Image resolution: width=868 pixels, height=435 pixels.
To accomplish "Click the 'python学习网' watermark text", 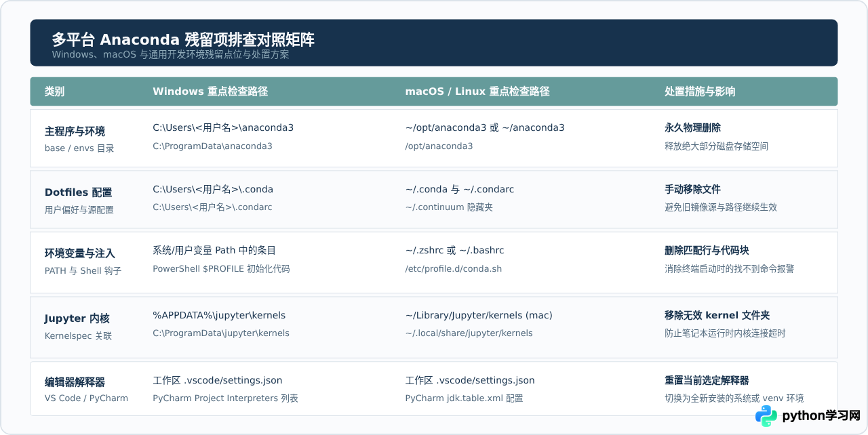I will (821, 415).
